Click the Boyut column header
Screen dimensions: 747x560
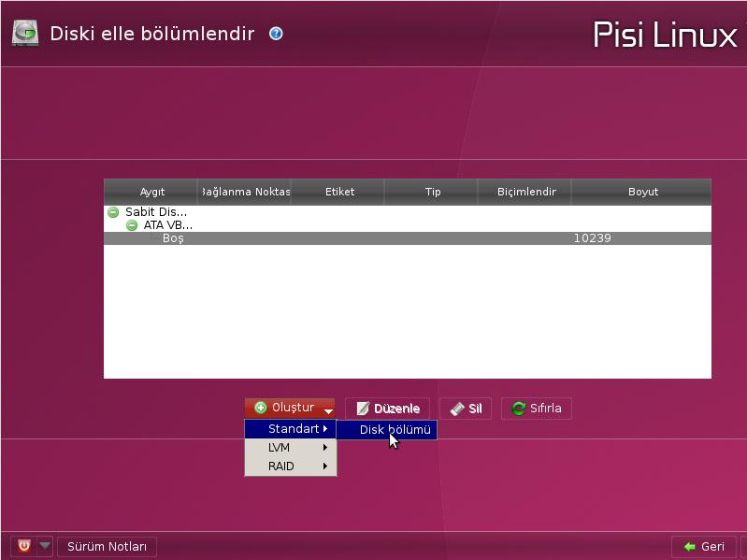641,192
